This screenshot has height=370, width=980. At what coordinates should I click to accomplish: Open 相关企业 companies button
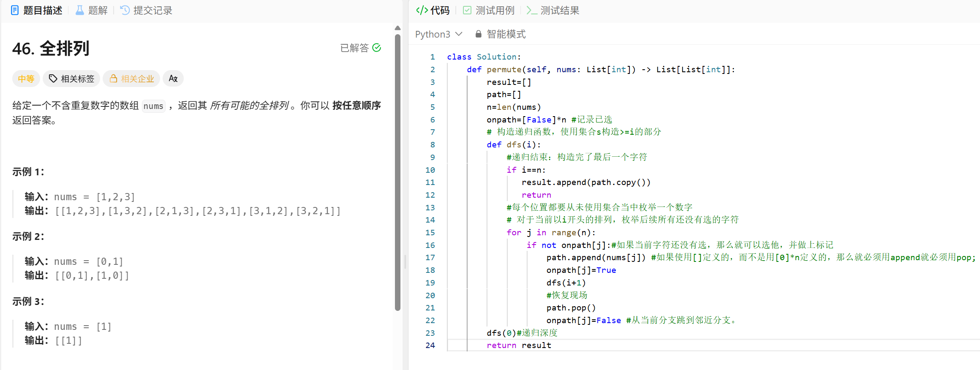pos(131,79)
